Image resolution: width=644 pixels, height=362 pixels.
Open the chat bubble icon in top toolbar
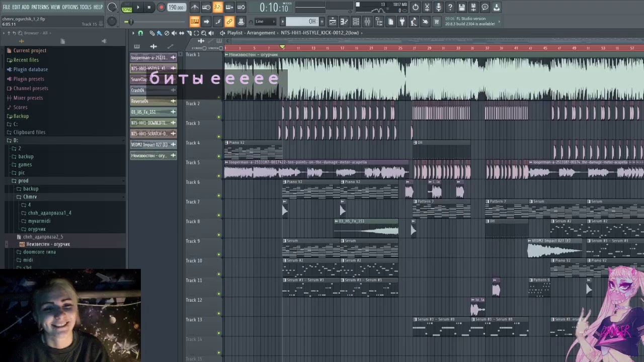click(x=485, y=7)
